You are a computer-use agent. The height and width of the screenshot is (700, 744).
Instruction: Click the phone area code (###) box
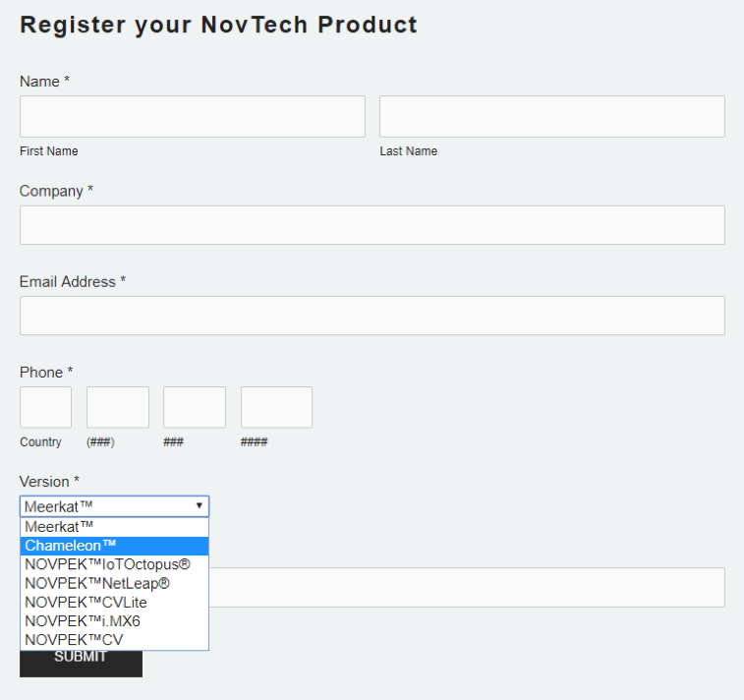pos(118,407)
